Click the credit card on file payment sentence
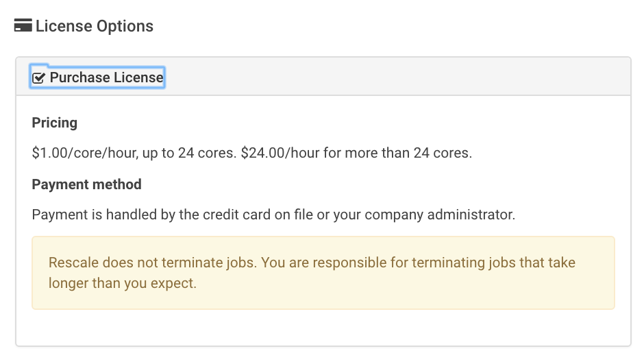 (273, 215)
